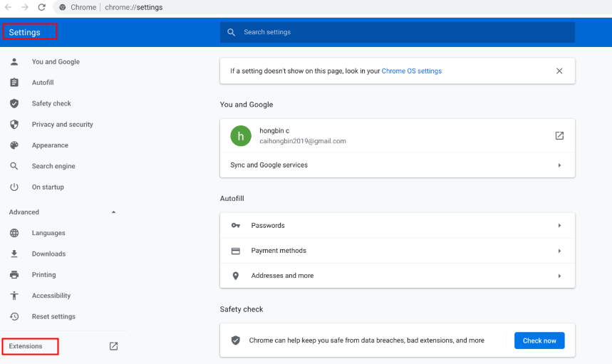Click the Accessibility figure icon
Image resolution: width=612 pixels, height=364 pixels.
point(14,296)
